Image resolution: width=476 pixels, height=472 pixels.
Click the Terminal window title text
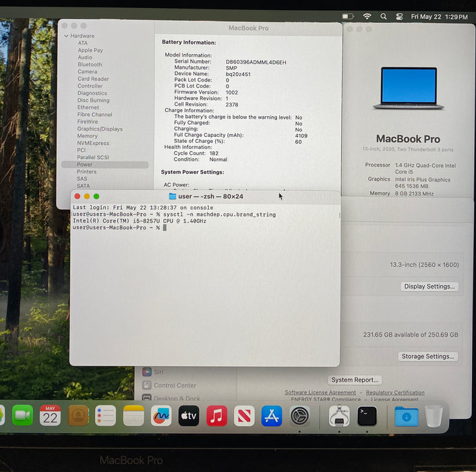tap(210, 196)
